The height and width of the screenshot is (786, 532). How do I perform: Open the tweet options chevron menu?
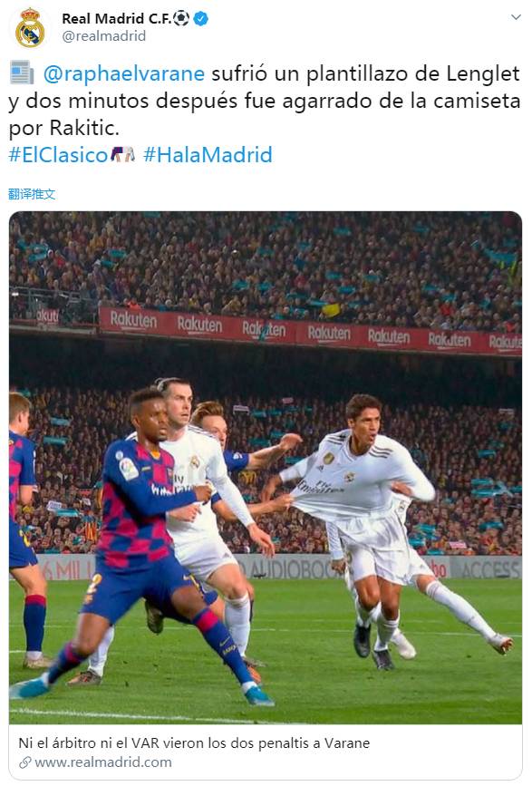point(516,17)
